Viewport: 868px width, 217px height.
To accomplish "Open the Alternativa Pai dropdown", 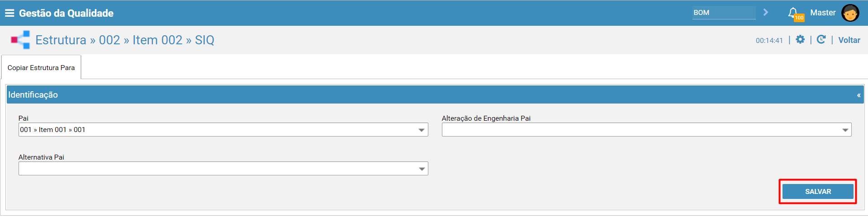I will pos(421,169).
